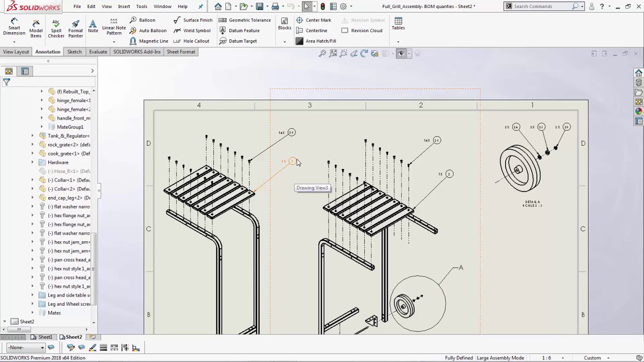
Task: Open the SOLIDWORKS Add-Ins tab
Action: pos(137,52)
